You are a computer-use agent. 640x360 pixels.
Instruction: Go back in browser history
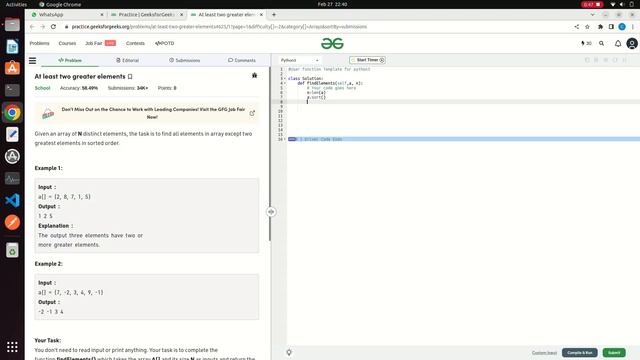coord(32,27)
